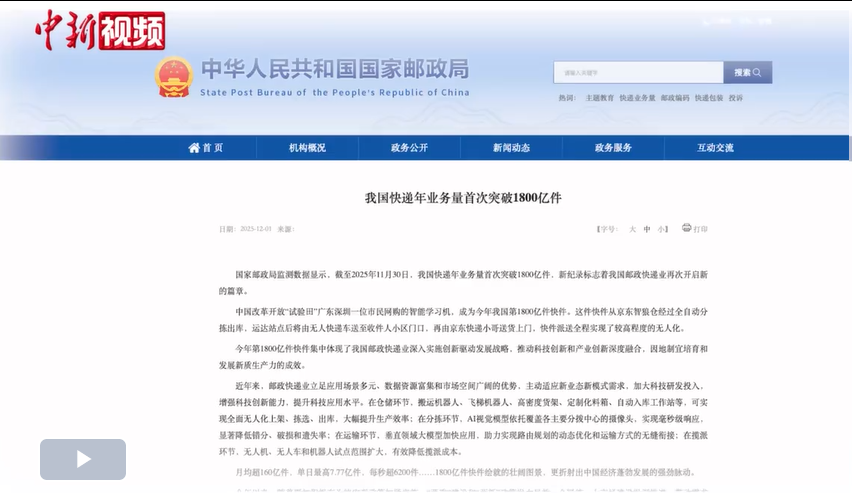This screenshot has width=852, height=493.
Task: Click the paragraph starting 近年来，邮政快递业
Action: (463, 419)
